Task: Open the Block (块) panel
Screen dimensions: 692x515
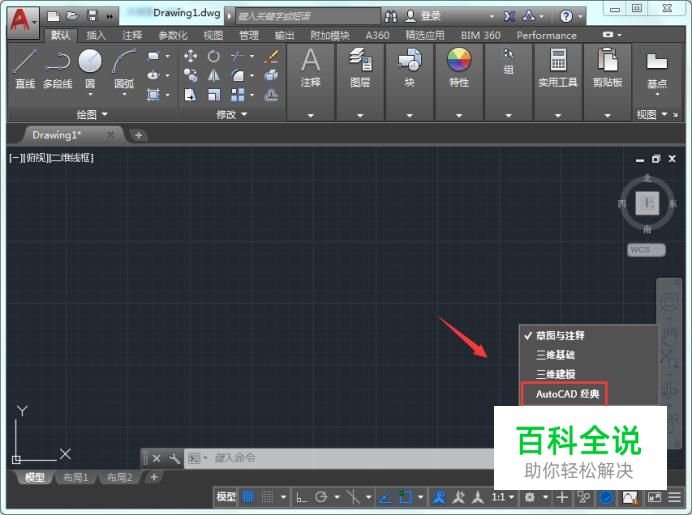Action: tap(410, 67)
